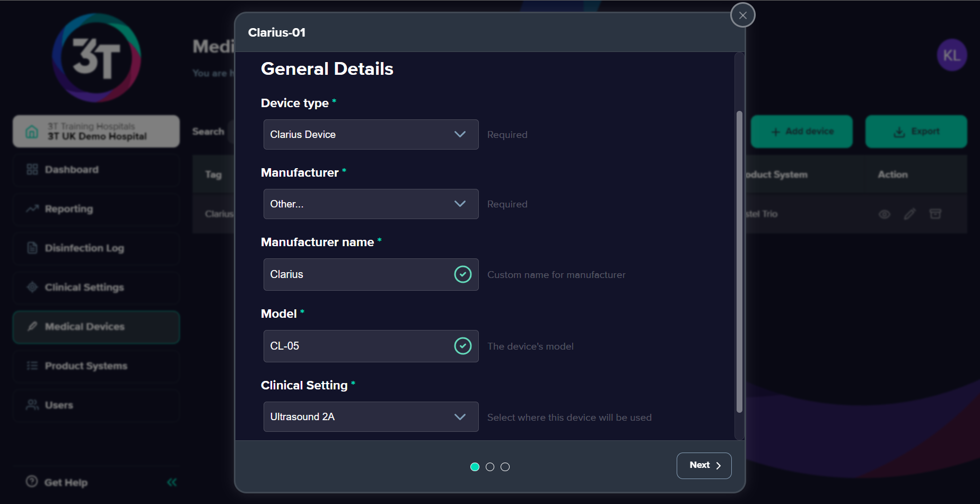Click the Users people icon
980x504 pixels.
click(x=32, y=405)
